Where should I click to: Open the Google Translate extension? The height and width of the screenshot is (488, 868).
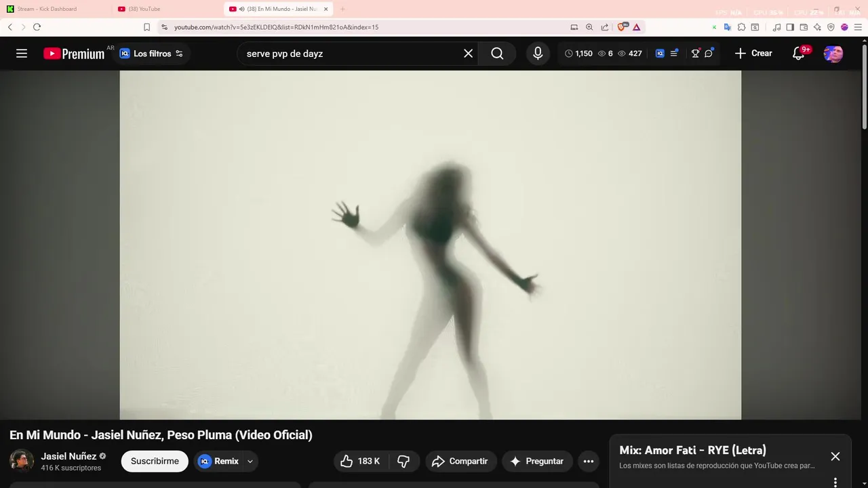(728, 27)
